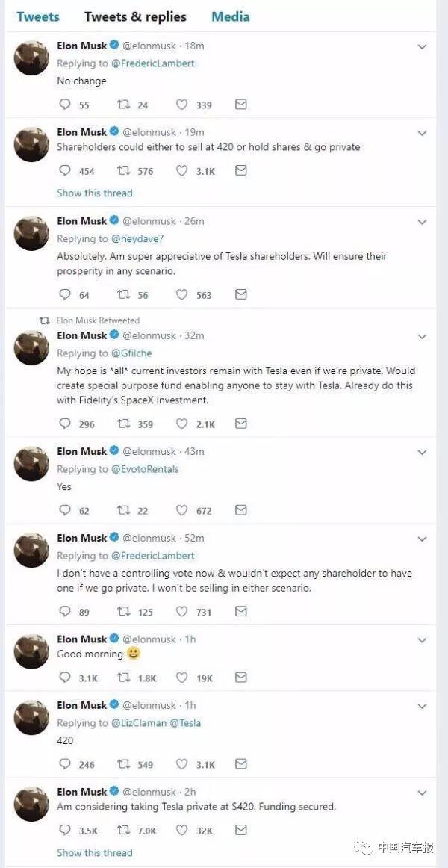Retweet the 'Funding secured' tweet
Viewport: 448px width, 868px height.
tap(123, 830)
